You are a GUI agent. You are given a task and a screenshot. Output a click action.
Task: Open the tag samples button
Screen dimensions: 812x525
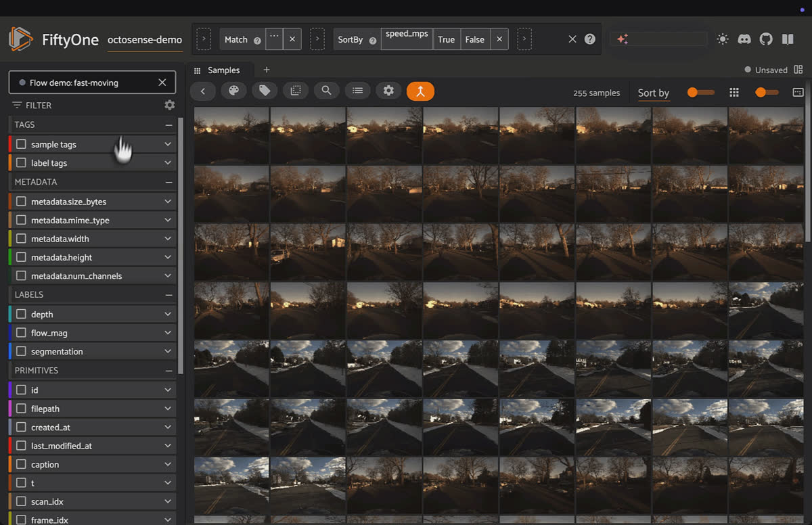(x=265, y=91)
